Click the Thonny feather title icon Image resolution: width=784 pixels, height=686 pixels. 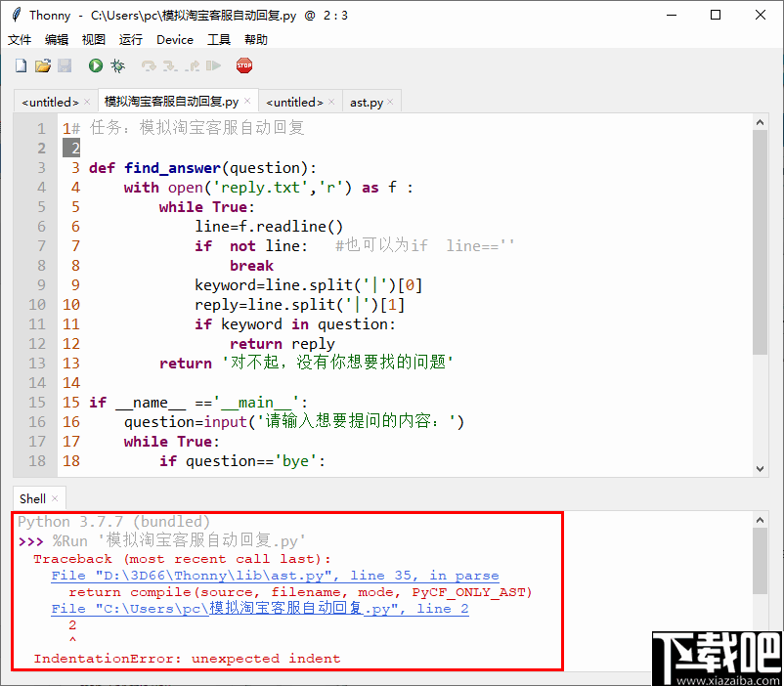tap(17, 15)
